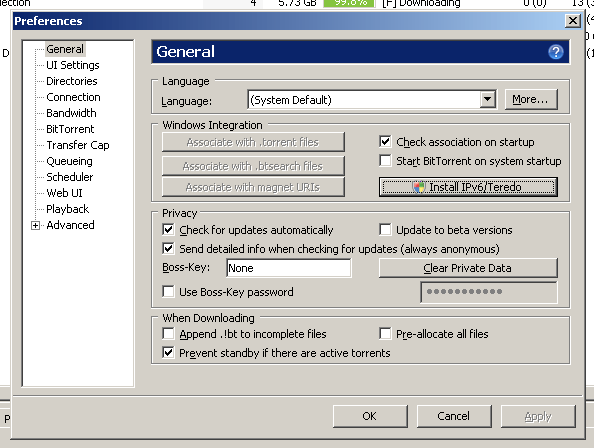Toggle Check association on startup
Screen dimensions: 594x448
[x=385, y=142]
